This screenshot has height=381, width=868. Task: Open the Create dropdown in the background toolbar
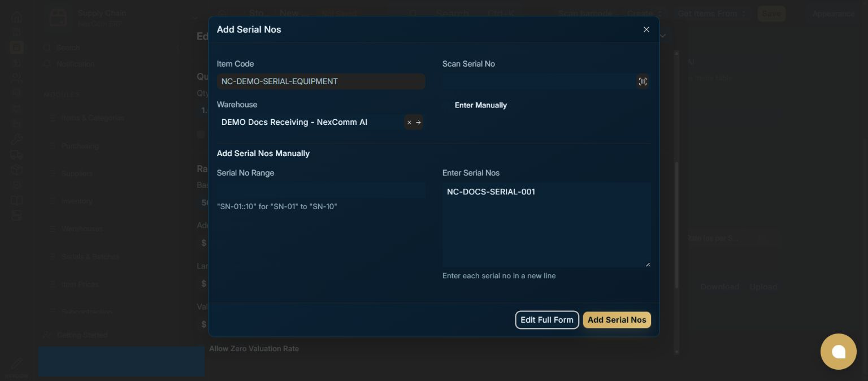coord(644,14)
